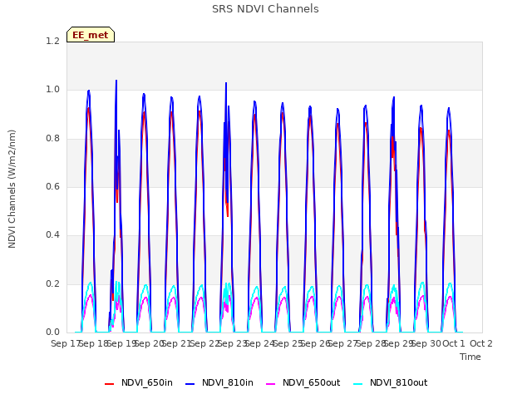Click the blue NDVI_810in peak near Sep 18
Image resolution: width=532 pixels, height=399 pixels.
coord(89,91)
